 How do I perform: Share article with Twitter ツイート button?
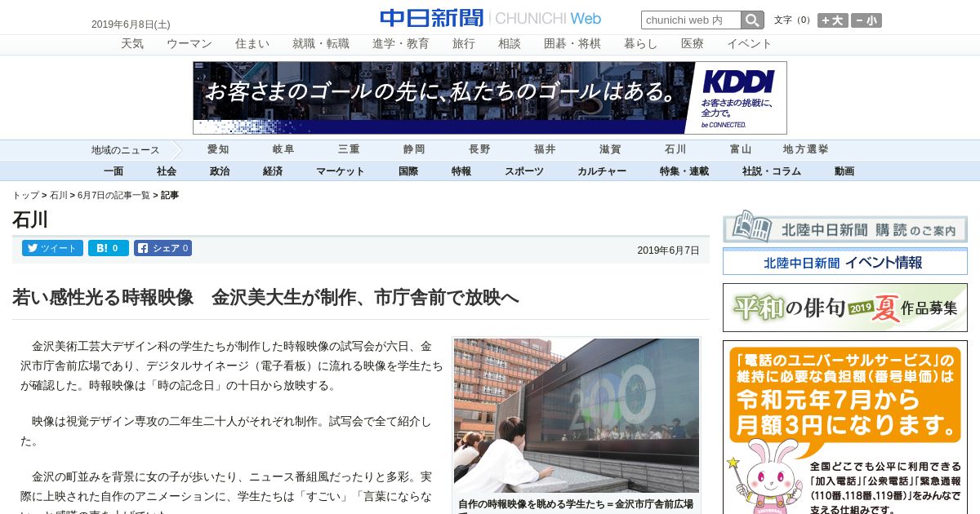(x=52, y=248)
